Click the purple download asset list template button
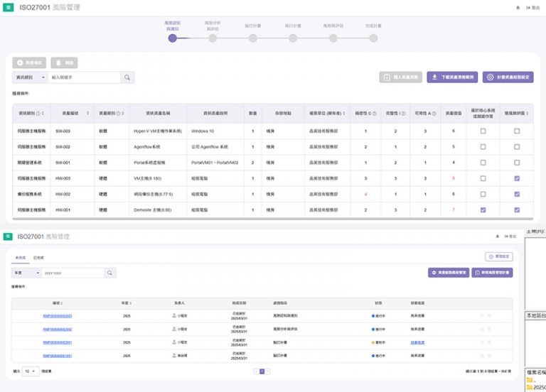 point(452,77)
